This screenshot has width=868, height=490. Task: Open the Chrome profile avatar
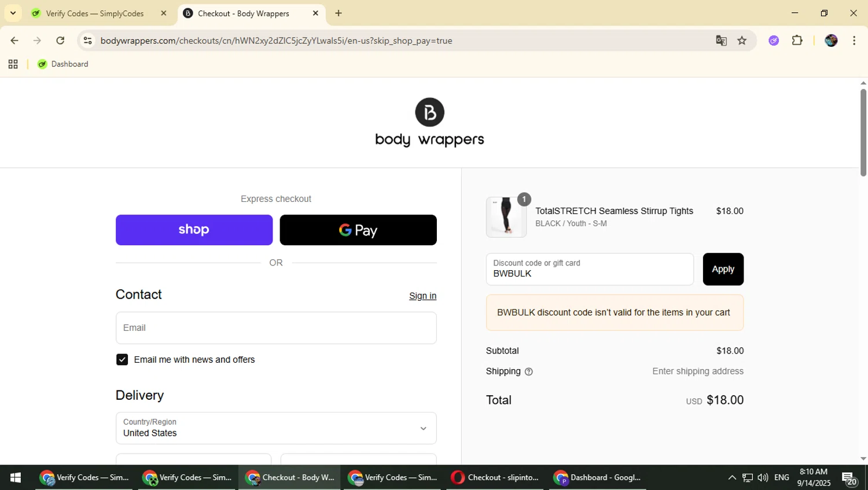click(831, 40)
